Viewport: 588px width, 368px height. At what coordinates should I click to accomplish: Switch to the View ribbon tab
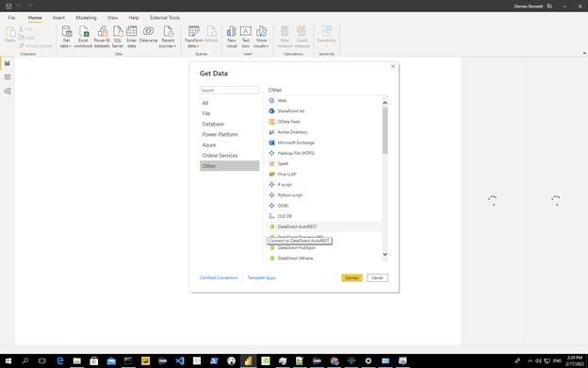coord(112,18)
